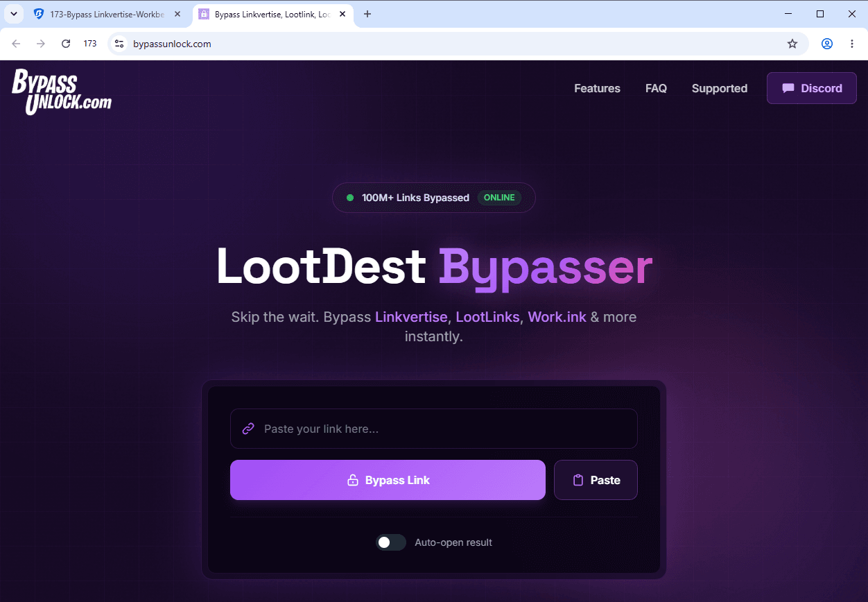The image size is (868, 602).
Task: Click the 173 label in the toolbar
Action: (90, 44)
